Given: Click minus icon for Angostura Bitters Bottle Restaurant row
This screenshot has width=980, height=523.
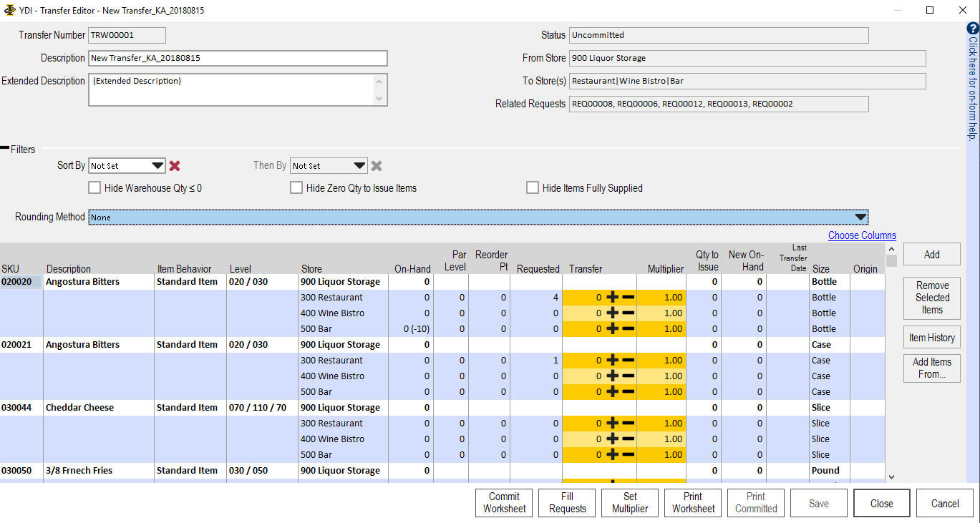Looking at the screenshot, I should [x=628, y=298].
